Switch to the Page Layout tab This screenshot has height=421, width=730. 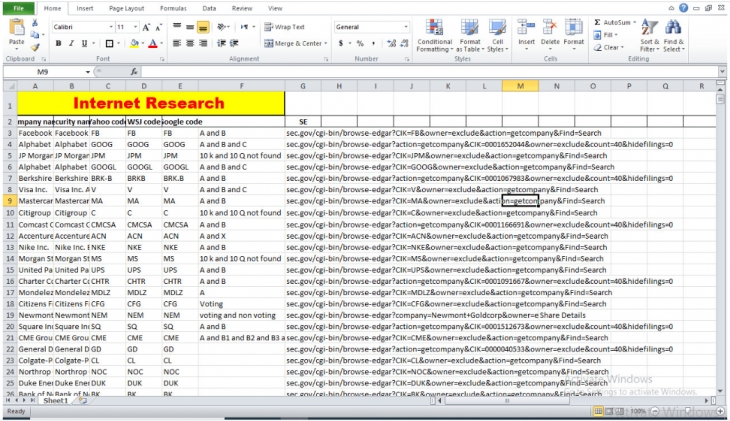pyautogui.click(x=127, y=8)
